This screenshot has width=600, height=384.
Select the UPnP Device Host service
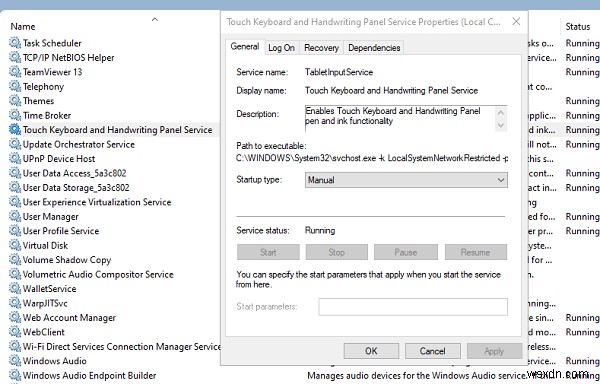click(59, 159)
